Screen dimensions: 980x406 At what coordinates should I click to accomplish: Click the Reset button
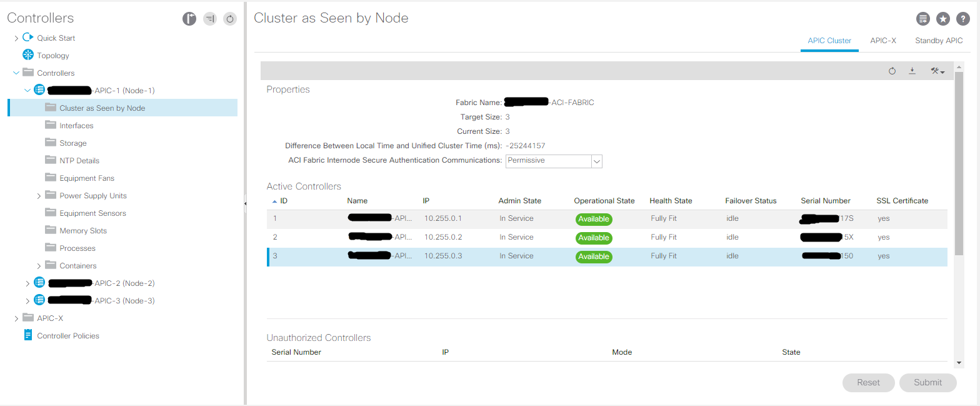(868, 383)
